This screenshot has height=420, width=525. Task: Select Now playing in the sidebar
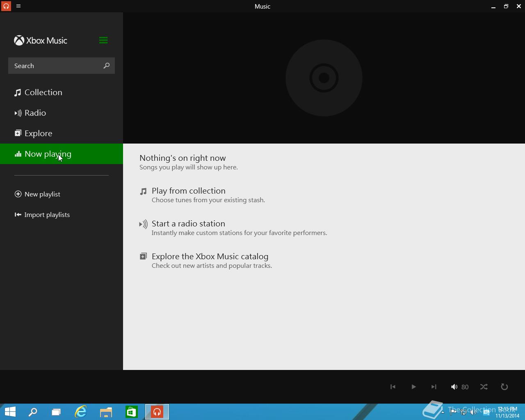pyautogui.click(x=62, y=154)
